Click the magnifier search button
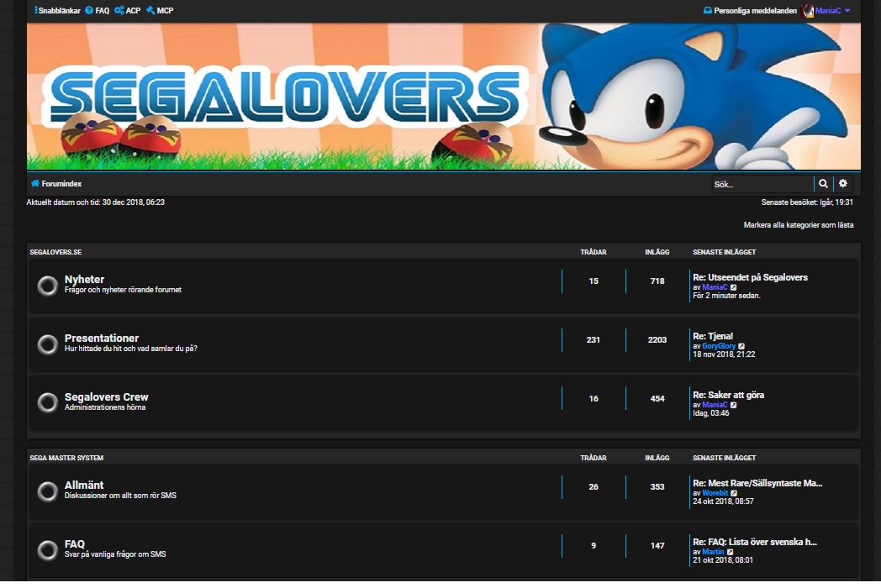Viewport: 881px width, 588px height. (x=823, y=184)
